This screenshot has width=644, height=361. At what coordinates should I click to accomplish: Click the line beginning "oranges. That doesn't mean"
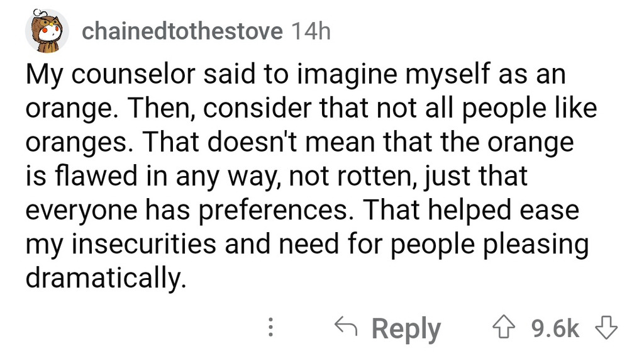pyautogui.click(x=299, y=143)
